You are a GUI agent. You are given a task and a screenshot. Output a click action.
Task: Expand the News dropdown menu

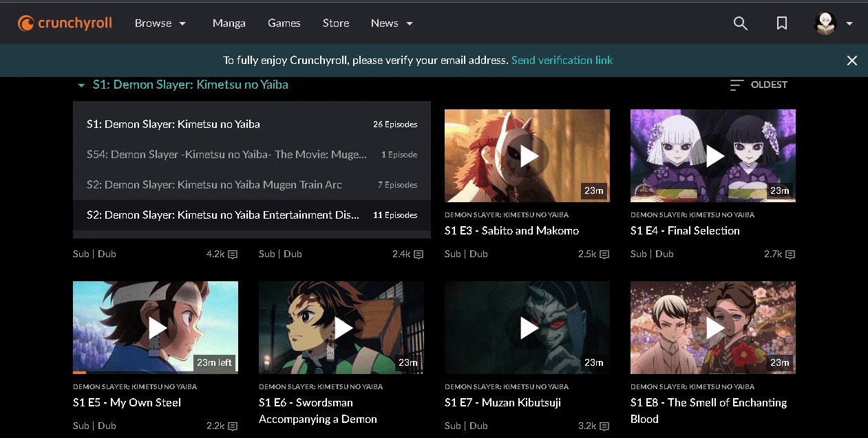pos(392,23)
